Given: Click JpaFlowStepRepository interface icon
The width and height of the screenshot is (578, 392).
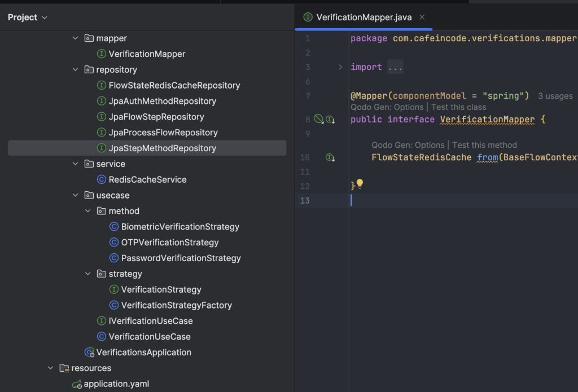Looking at the screenshot, I should click(102, 116).
